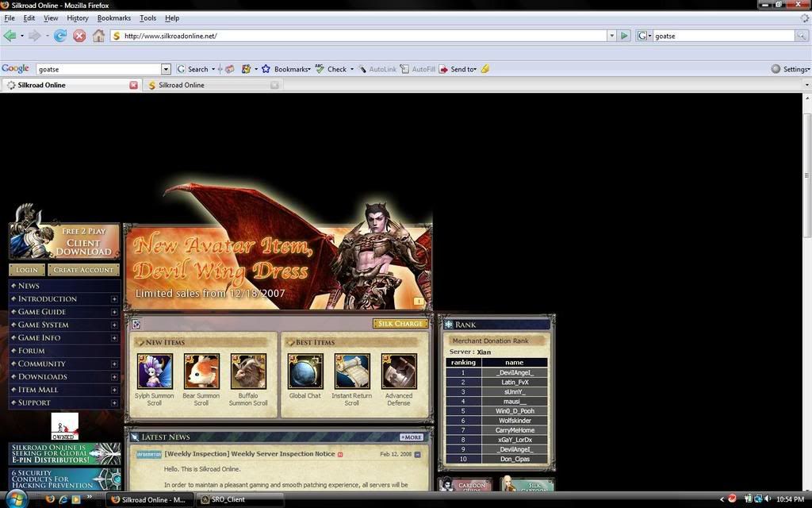Open the Tools menu
Image resolution: width=812 pixels, height=508 pixels.
[x=147, y=18]
